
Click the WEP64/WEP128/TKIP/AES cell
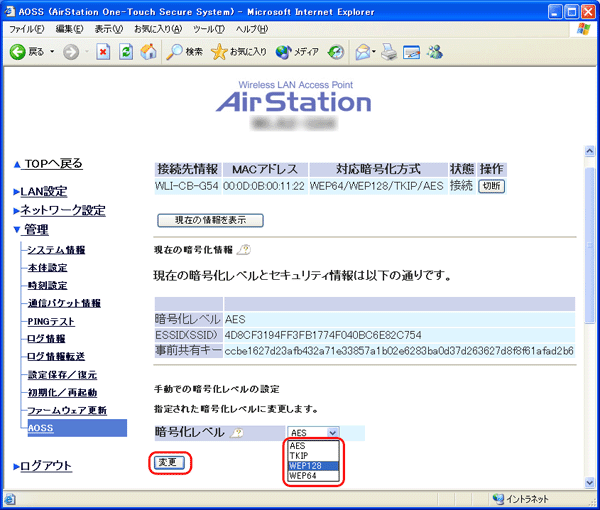[377, 186]
